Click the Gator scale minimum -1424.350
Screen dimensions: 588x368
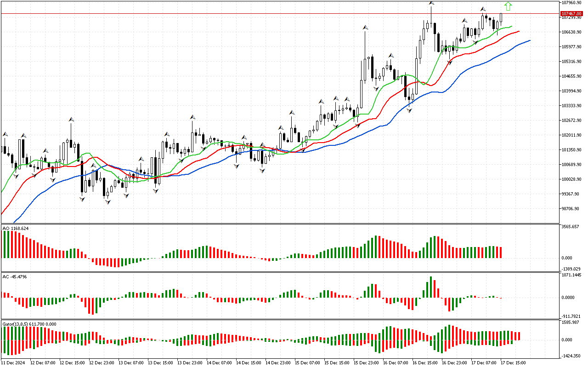[x=571, y=356]
